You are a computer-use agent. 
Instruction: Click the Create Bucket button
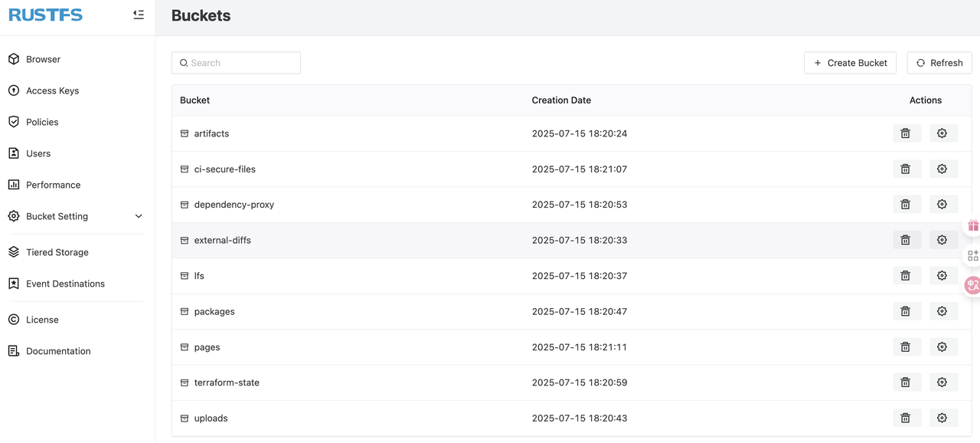[x=850, y=63]
